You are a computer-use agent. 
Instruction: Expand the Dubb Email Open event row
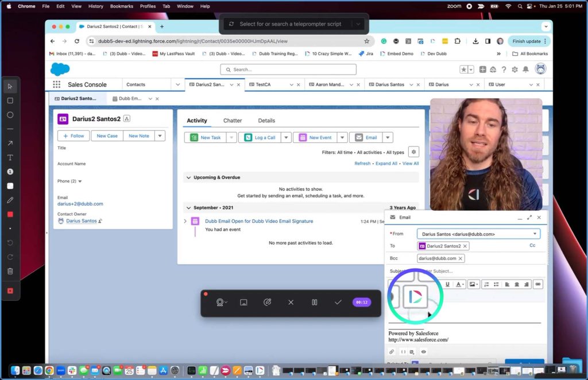click(x=185, y=221)
